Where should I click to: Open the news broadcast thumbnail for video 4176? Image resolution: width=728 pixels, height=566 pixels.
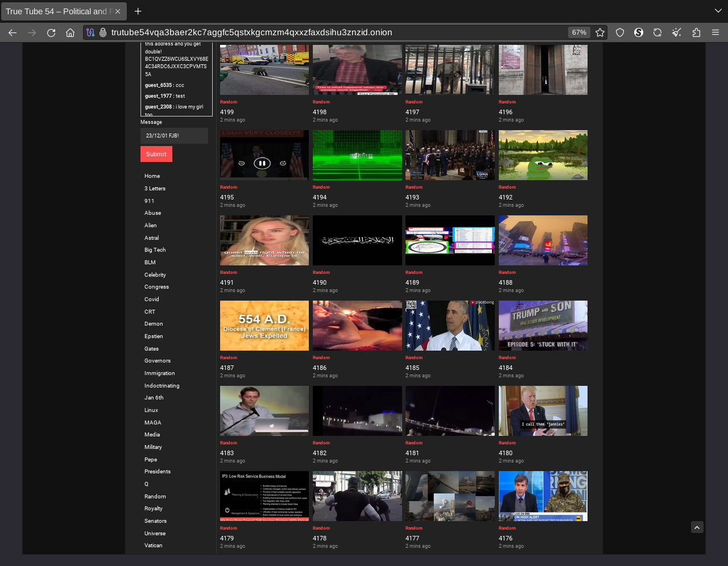pyautogui.click(x=543, y=496)
